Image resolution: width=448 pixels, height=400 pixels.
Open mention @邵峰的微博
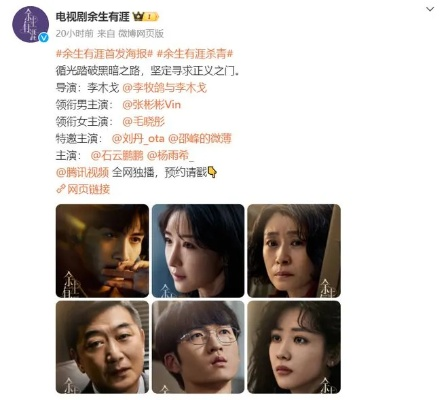point(200,138)
